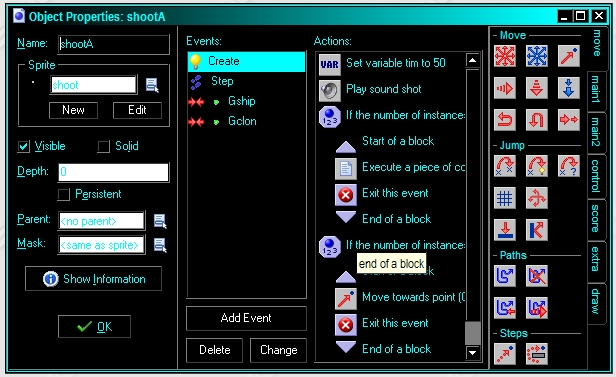
Task: Select Move to contact position action
Action: coord(505,230)
